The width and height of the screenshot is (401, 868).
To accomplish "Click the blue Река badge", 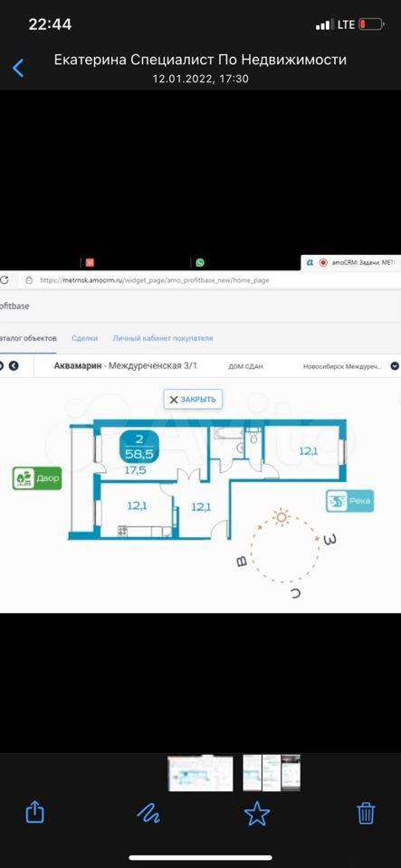I will point(349,501).
